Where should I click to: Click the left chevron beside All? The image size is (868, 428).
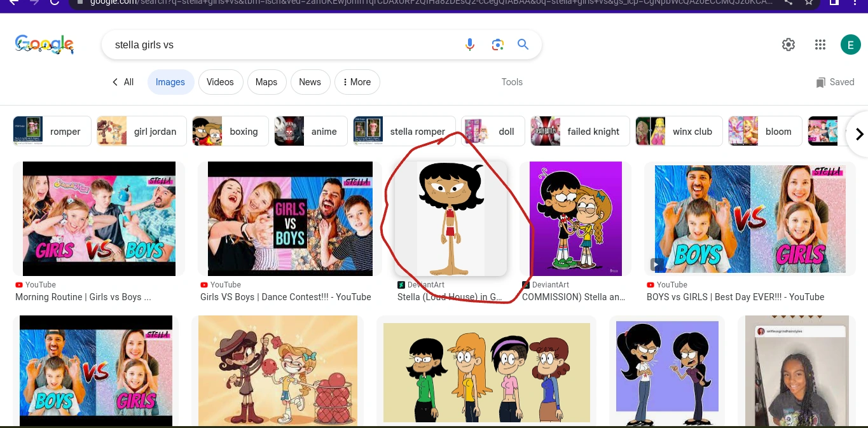[x=115, y=81]
